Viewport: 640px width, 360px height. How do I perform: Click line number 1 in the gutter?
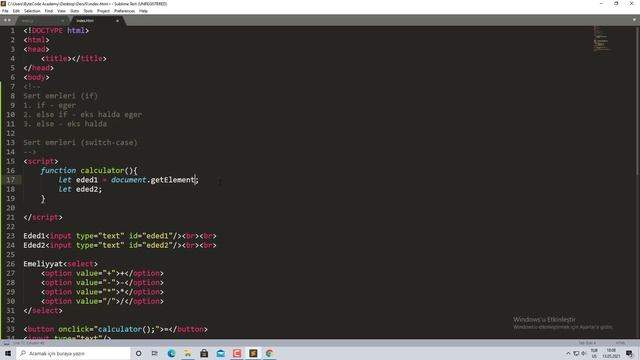[x=13, y=31]
